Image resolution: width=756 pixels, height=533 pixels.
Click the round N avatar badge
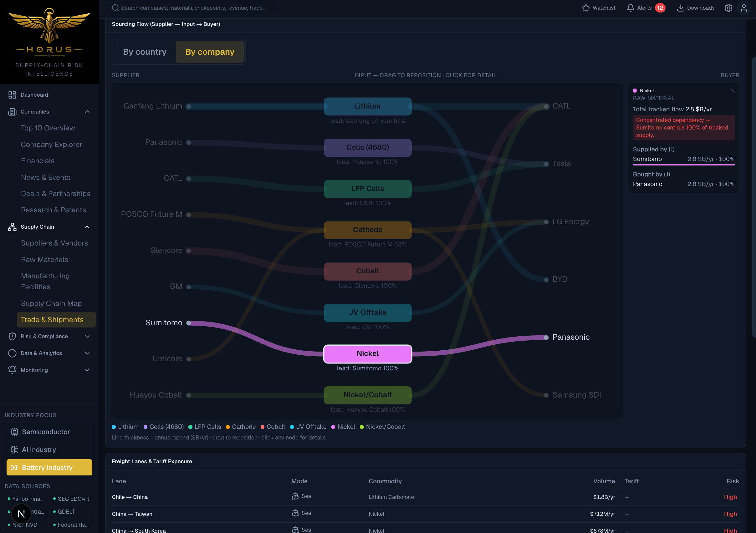point(21,514)
